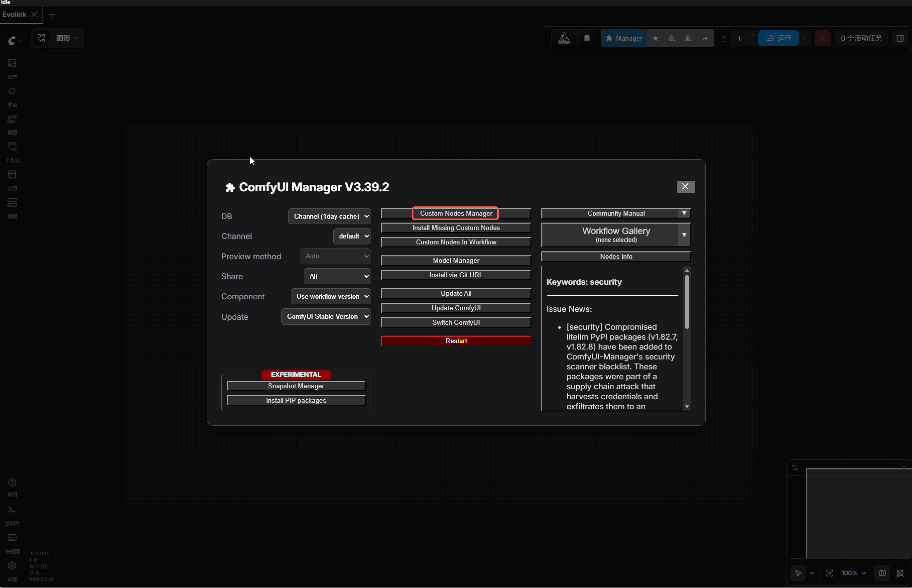Close the ComfyUI Manager dialog

coord(686,187)
